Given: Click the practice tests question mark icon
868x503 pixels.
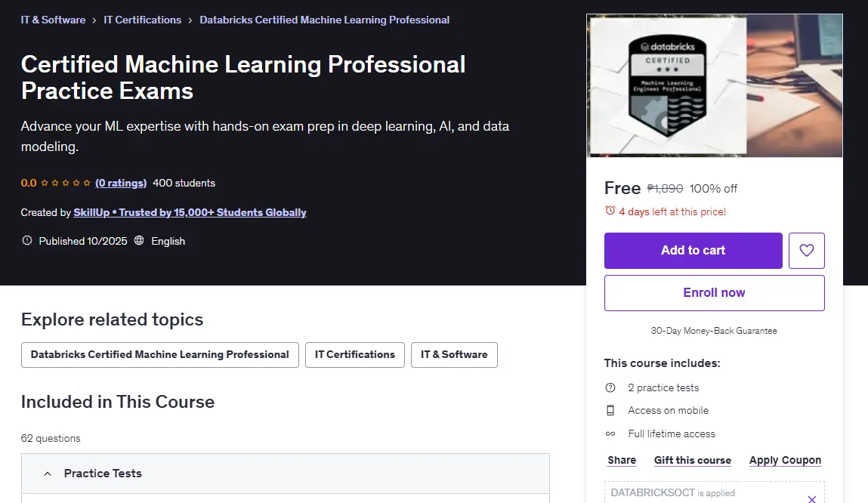Looking at the screenshot, I should pos(610,388).
